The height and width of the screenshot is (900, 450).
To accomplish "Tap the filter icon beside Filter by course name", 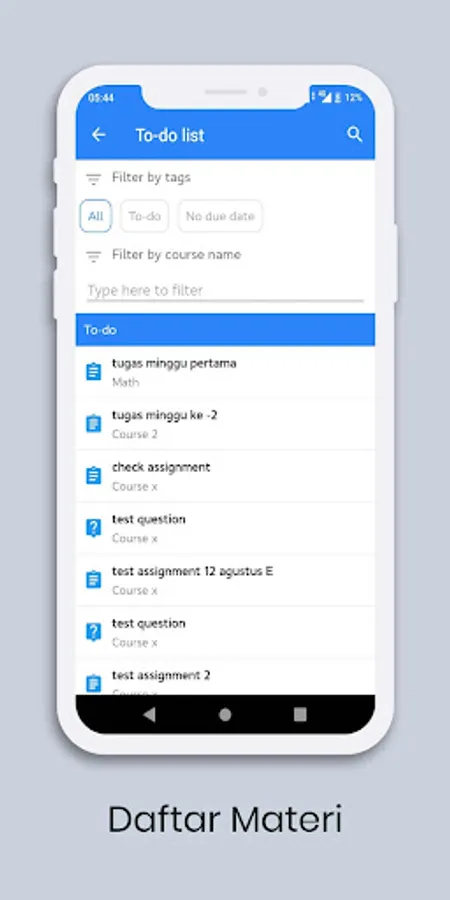I will pyautogui.click(x=93, y=255).
